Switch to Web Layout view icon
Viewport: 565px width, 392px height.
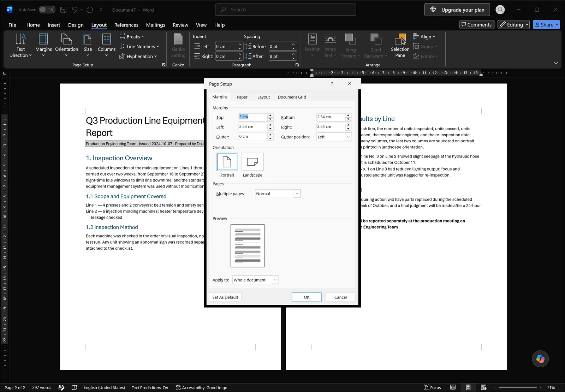tap(483, 387)
